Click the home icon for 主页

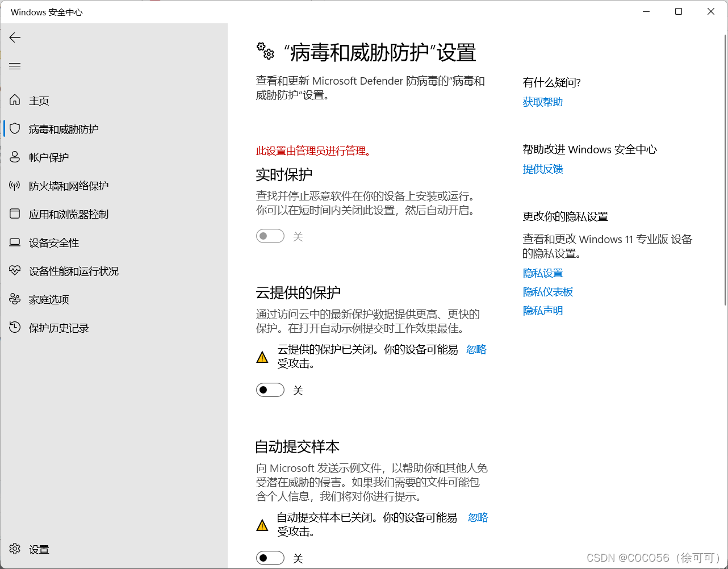(15, 101)
